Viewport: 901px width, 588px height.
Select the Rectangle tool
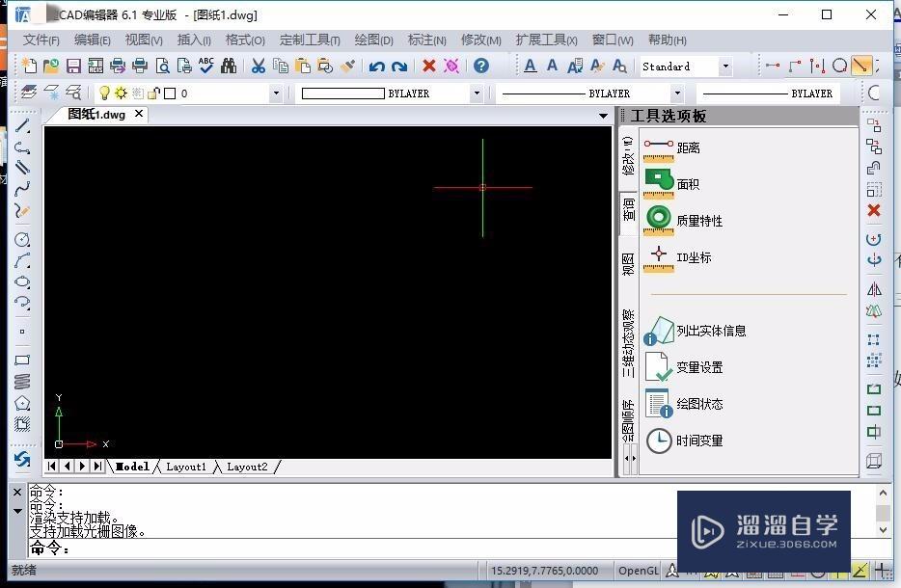23,361
